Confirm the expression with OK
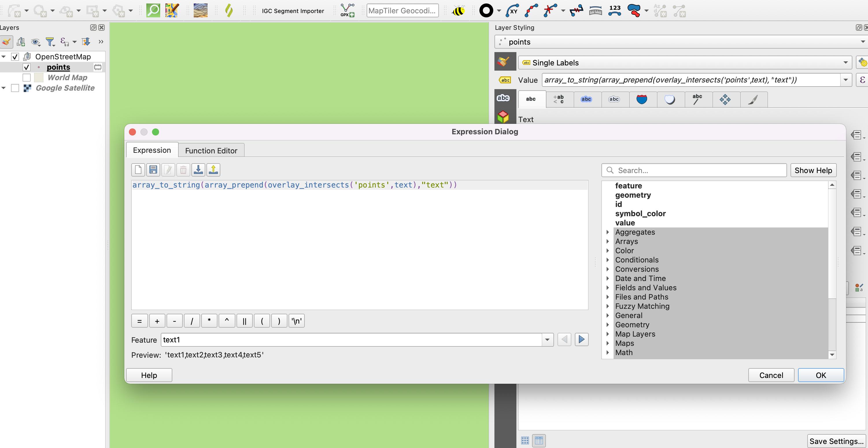Image resolution: width=868 pixels, height=448 pixels. [821, 375]
